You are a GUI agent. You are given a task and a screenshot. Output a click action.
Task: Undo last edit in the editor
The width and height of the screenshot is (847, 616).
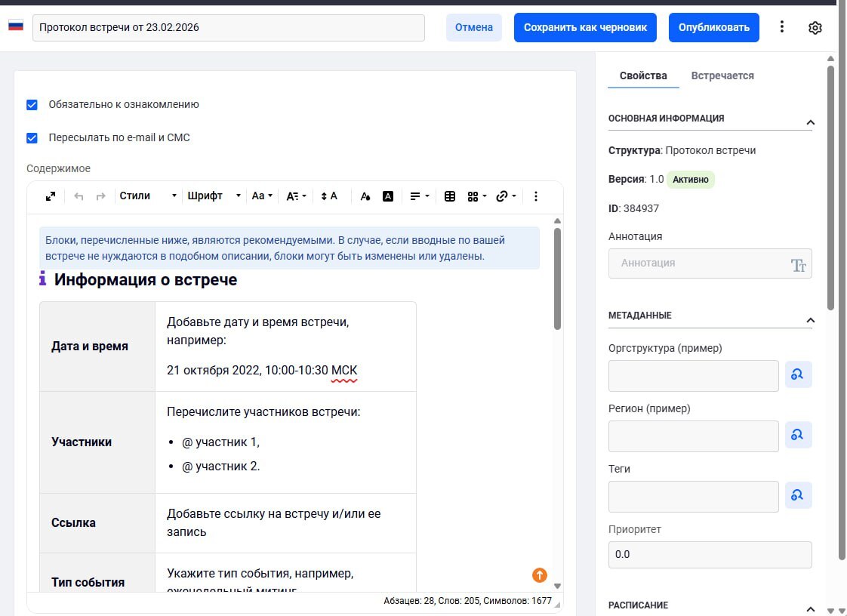point(79,196)
